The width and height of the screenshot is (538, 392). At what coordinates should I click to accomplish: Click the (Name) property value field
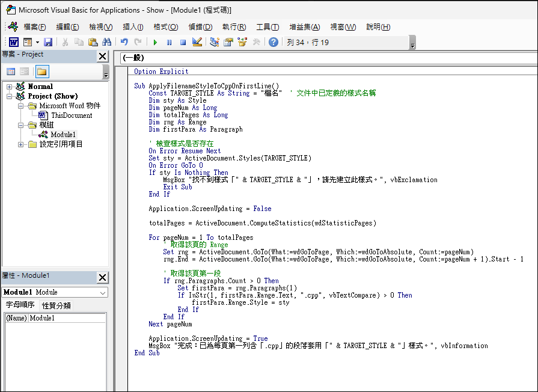tap(66, 318)
